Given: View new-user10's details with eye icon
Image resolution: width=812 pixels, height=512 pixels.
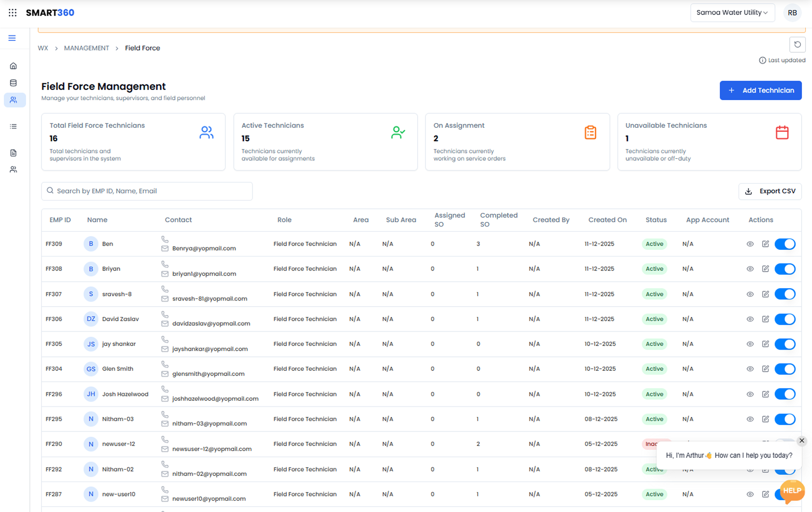Looking at the screenshot, I should [750, 494].
